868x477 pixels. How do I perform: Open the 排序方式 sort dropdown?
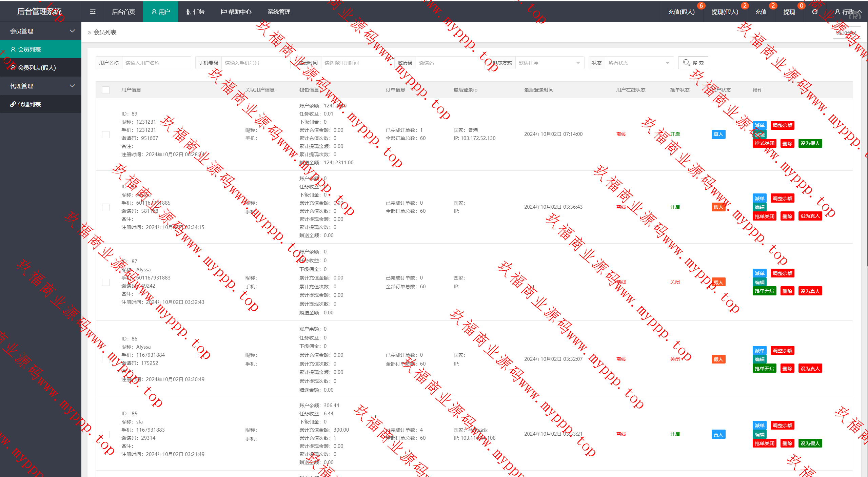pyautogui.click(x=549, y=63)
